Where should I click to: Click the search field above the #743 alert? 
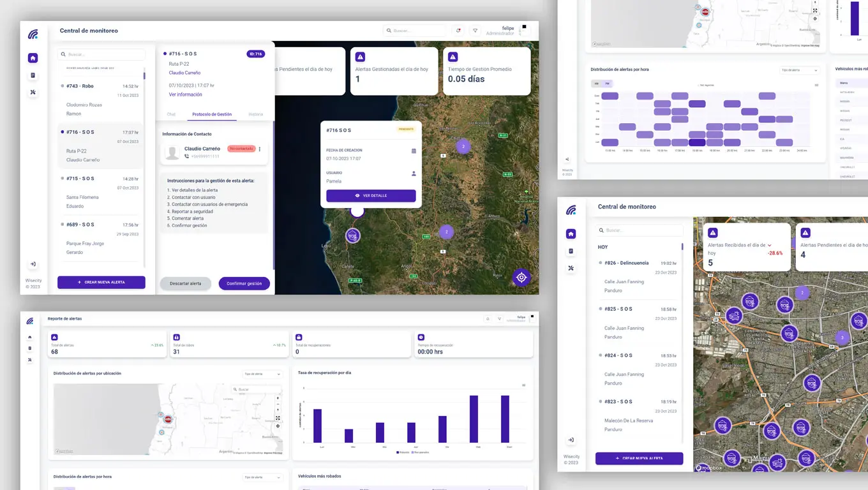pos(101,54)
